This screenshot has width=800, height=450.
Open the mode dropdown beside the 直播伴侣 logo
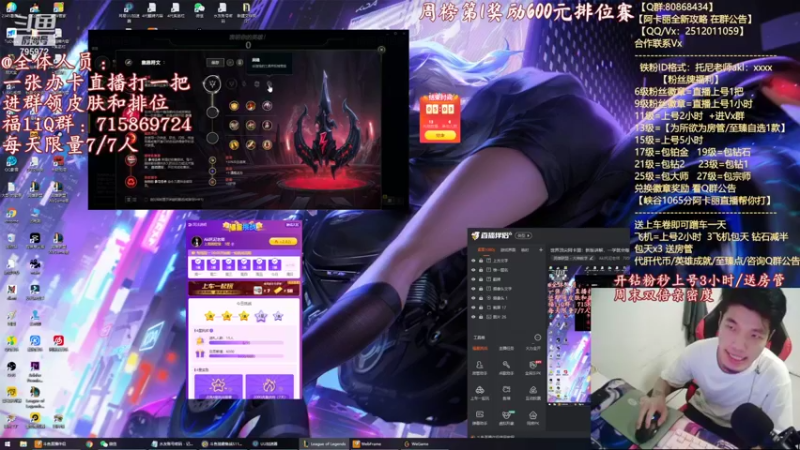click(x=524, y=235)
